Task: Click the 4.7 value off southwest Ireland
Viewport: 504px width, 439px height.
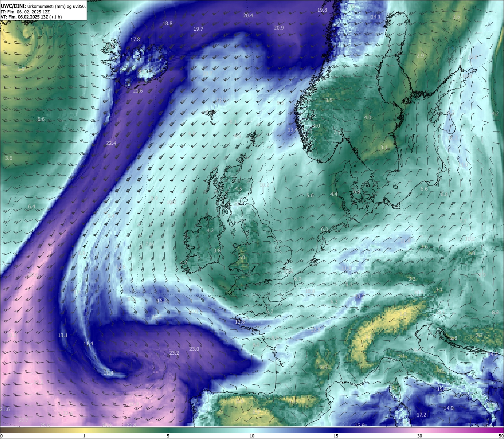Action: 183,263
